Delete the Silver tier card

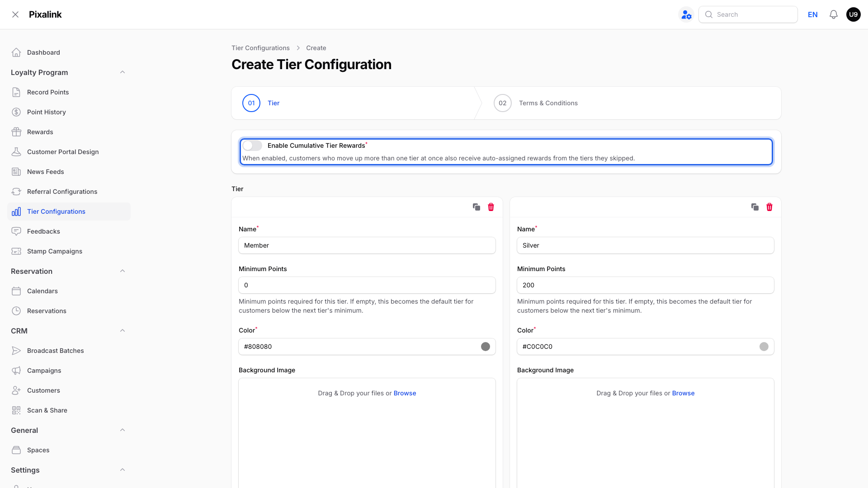[x=769, y=207]
